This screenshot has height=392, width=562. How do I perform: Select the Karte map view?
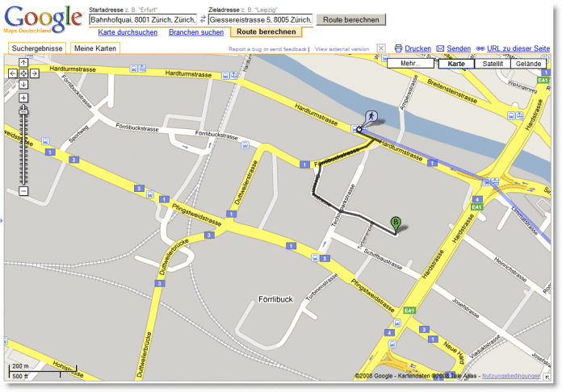click(455, 63)
